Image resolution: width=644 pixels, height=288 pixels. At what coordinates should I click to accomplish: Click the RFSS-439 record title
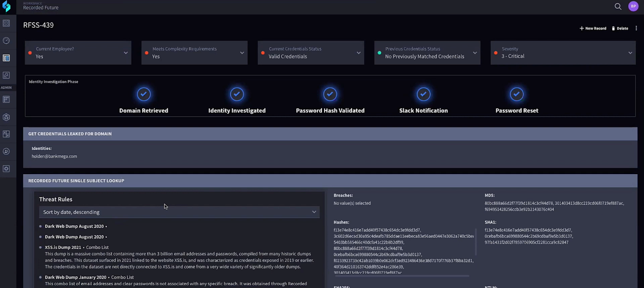coord(38,25)
